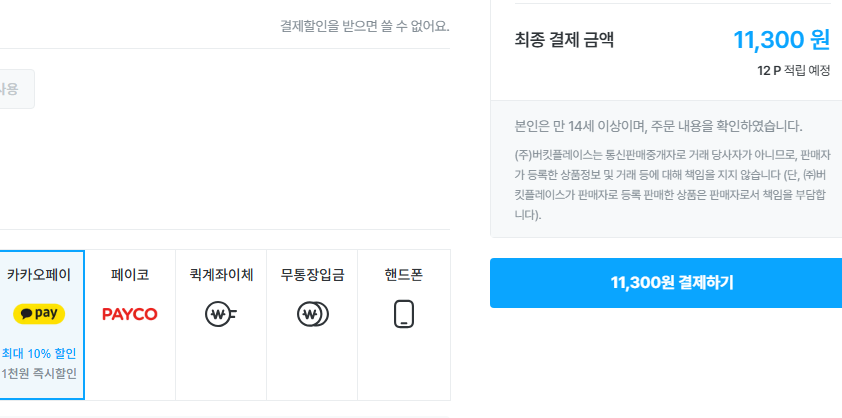Click the 1천원 즉시할인 text
Image resolution: width=842 pixels, height=418 pixels.
39,373
